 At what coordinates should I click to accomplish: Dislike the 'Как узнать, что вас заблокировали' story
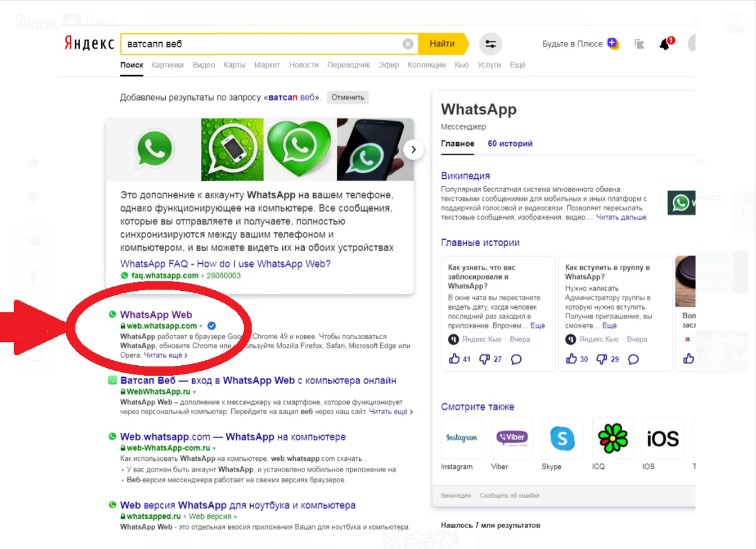click(x=485, y=359)
